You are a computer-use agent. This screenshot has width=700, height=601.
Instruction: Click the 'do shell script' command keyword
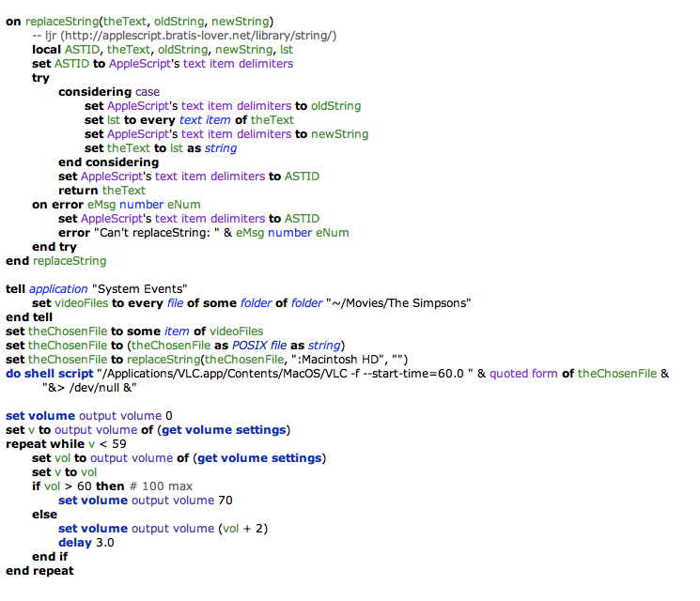pos(50,374)
